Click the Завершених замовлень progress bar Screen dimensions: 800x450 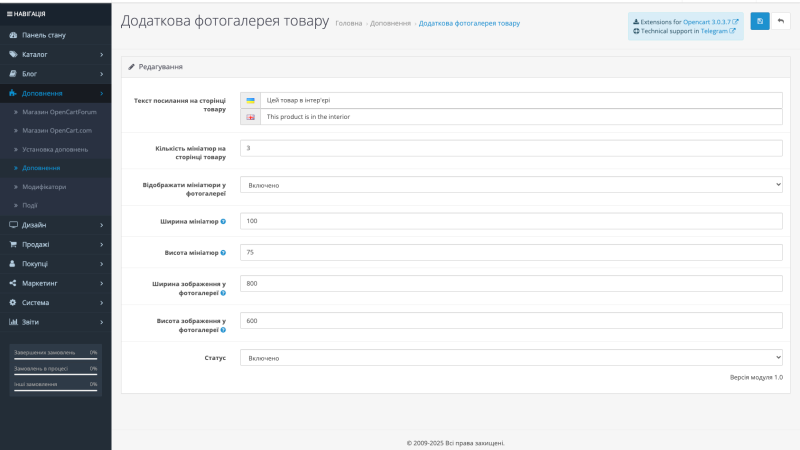pyautogui.click(x=56, y=359)
